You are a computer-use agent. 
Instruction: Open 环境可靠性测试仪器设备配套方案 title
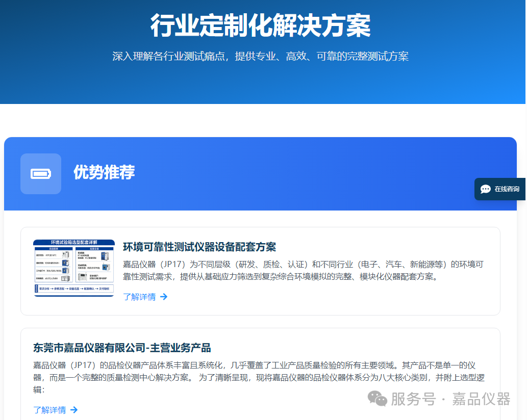point(199,247)
